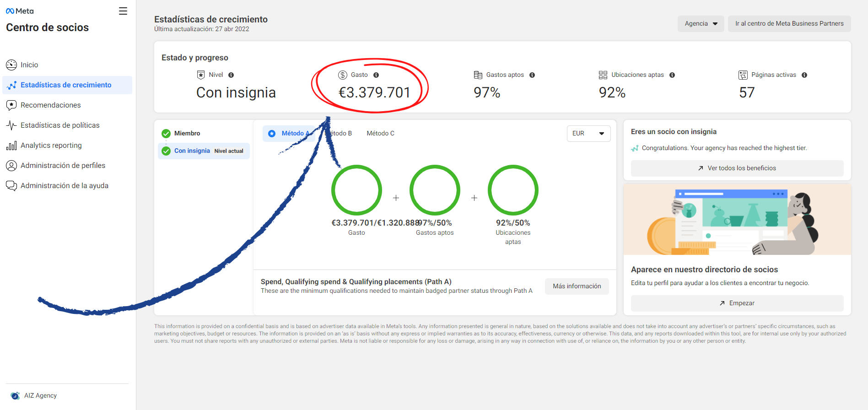Image resolution: width=868 pixels, height=410 pixels.
Task: Click the partner directory illustration
Action: point(737,220)
